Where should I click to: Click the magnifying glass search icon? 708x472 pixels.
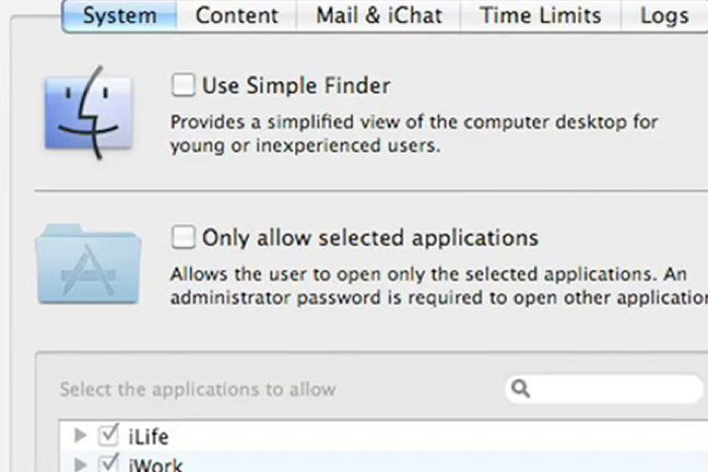point(520,388)
